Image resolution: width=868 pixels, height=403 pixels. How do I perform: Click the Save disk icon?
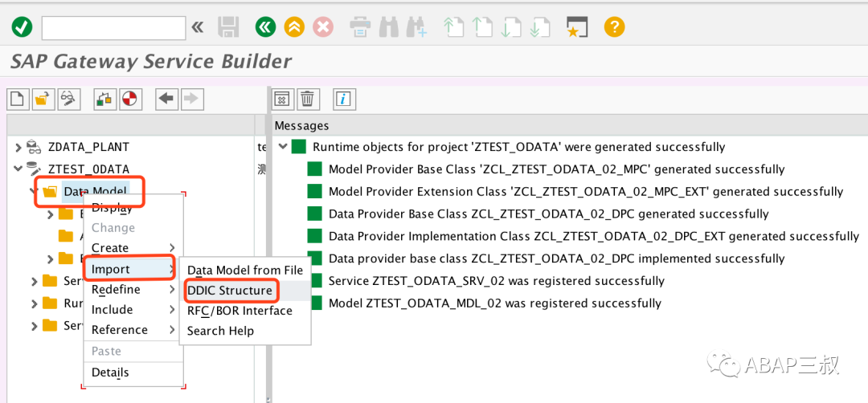228,26
